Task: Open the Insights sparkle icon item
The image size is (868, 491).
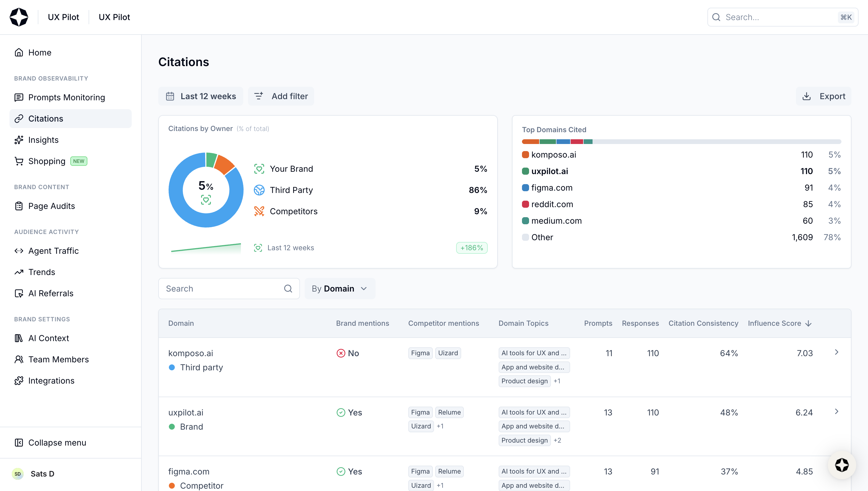Action: (x=19, y=140)
